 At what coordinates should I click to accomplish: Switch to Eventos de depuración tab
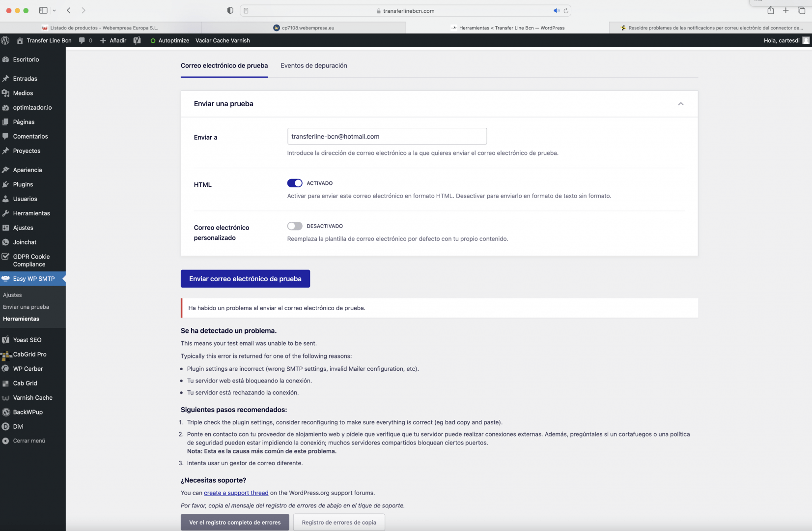(314, 65)
